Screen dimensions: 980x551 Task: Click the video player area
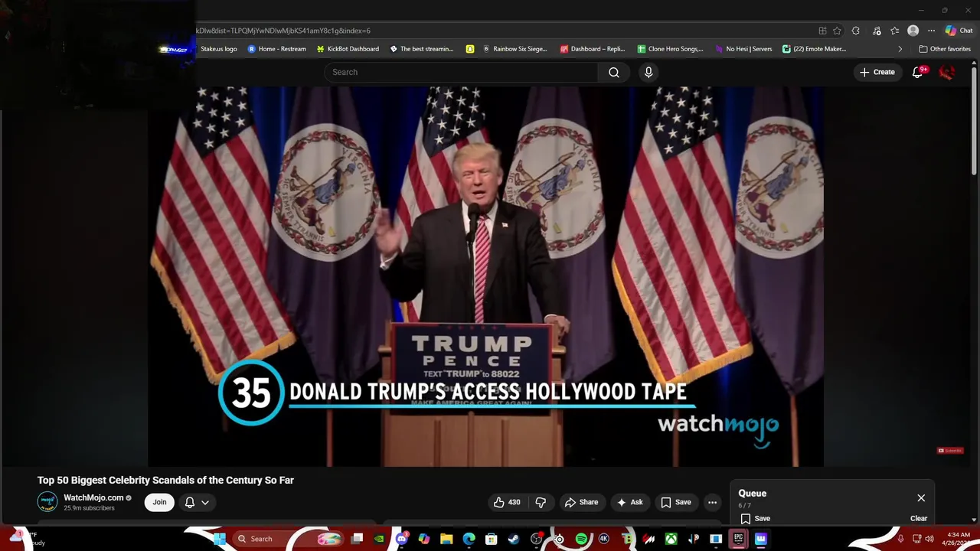point(485,276)
